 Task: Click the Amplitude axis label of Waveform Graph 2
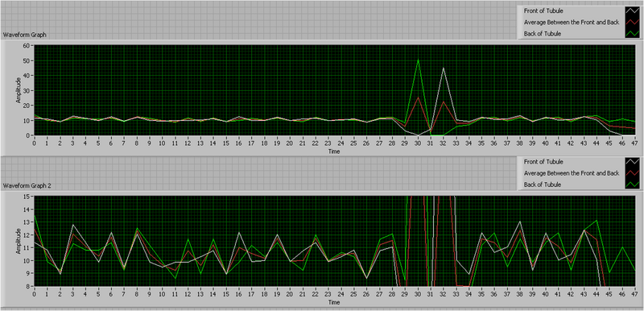(x=19, y=241)
